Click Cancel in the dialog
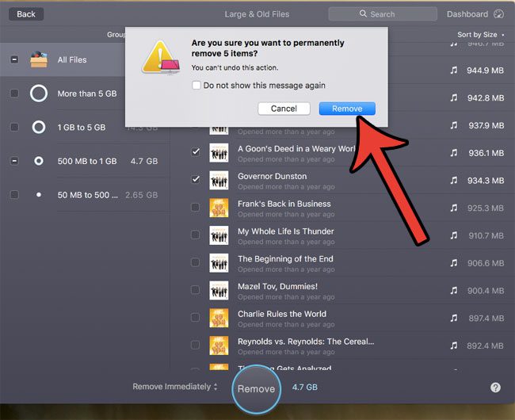The image size is (515, 420). pos(284,109)
